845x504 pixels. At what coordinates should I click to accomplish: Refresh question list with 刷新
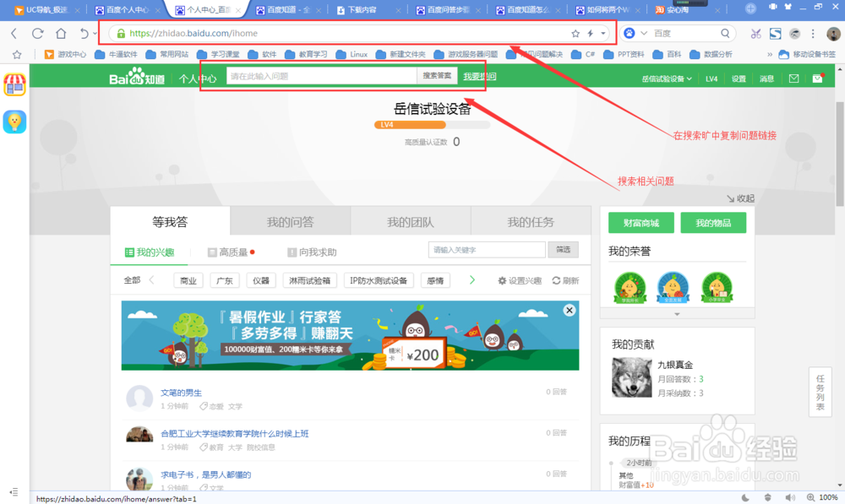coord(566,280)
